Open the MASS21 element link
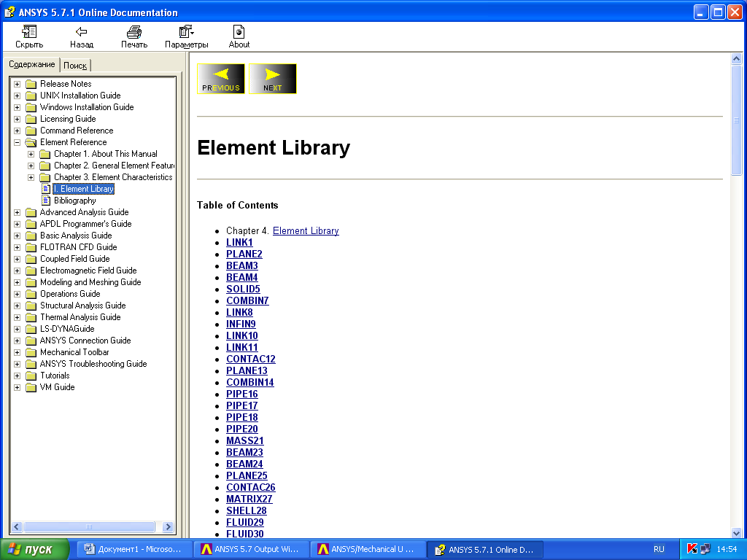Viewport: 747px width, 560px height. [245, 441]
